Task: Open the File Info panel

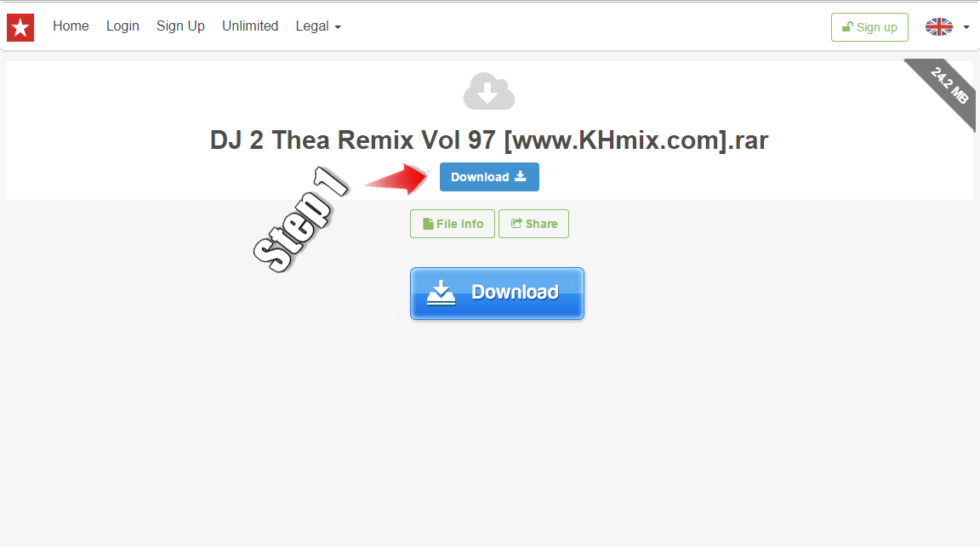Action: (x=453, y=224)
